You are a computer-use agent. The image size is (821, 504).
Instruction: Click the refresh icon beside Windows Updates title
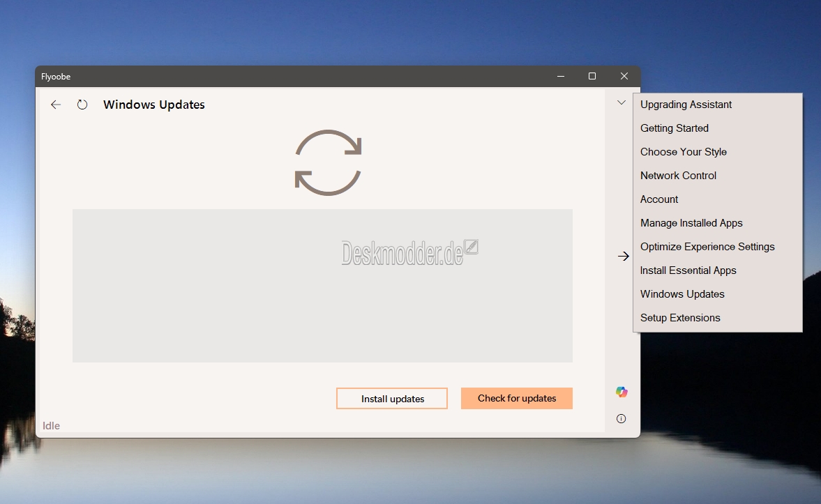click(x=82, y=105)
